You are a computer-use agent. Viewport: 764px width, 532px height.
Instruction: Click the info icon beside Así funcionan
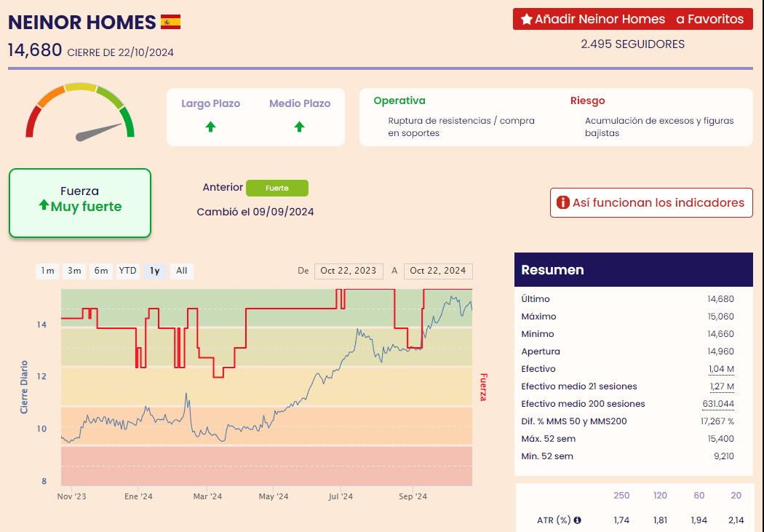click(x=562, y=203)
